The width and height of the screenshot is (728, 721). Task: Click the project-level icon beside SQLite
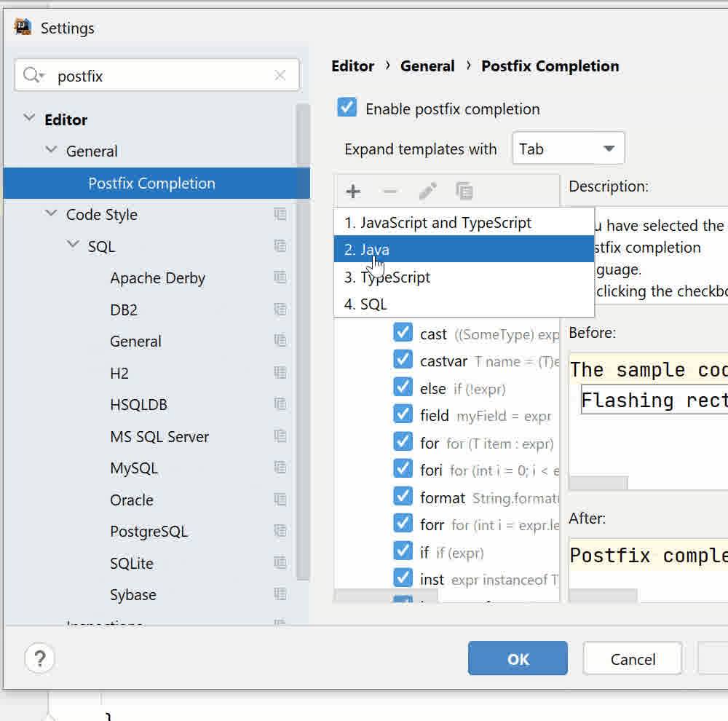280,562
